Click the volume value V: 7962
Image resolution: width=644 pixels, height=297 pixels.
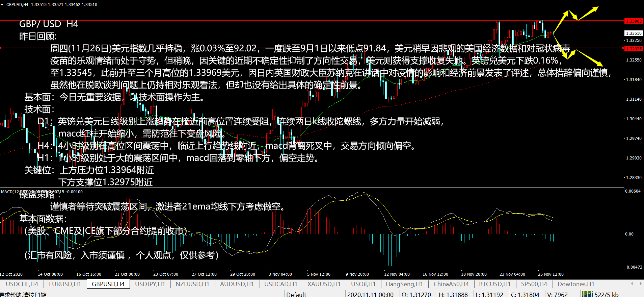tap(557, 294)
